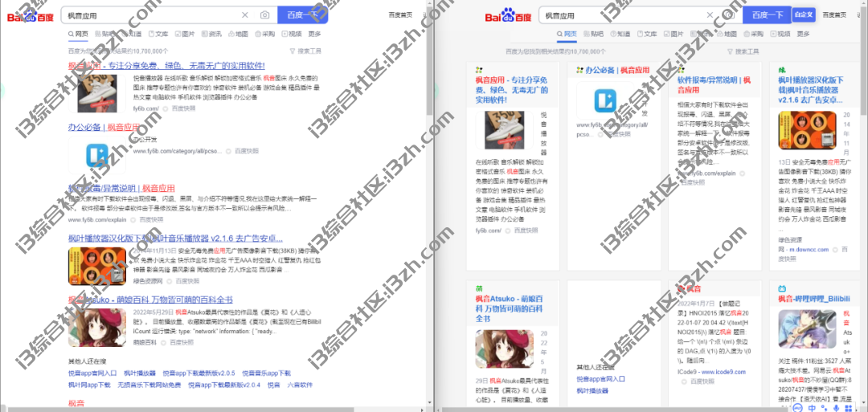This screenshot has height=412, width=868.
Task: Click the anime girl thumbnail in left window
Action: click(97, 327)
